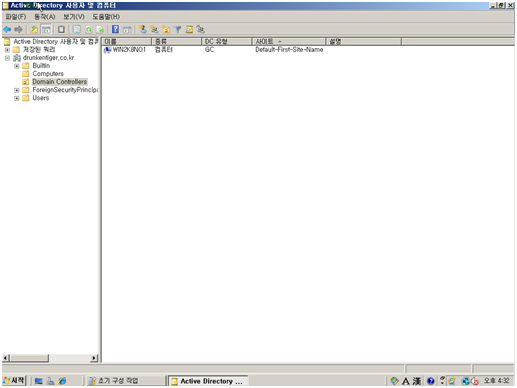
Task: Collapse the drunkentiger.co.kr domain node
Action: pyautogui.click(x=7, y=58)
